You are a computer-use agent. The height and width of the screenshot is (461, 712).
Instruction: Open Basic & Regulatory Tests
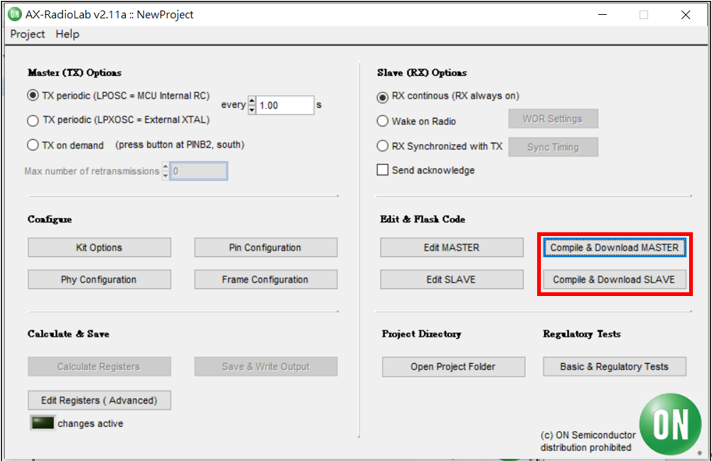[614, 367]
